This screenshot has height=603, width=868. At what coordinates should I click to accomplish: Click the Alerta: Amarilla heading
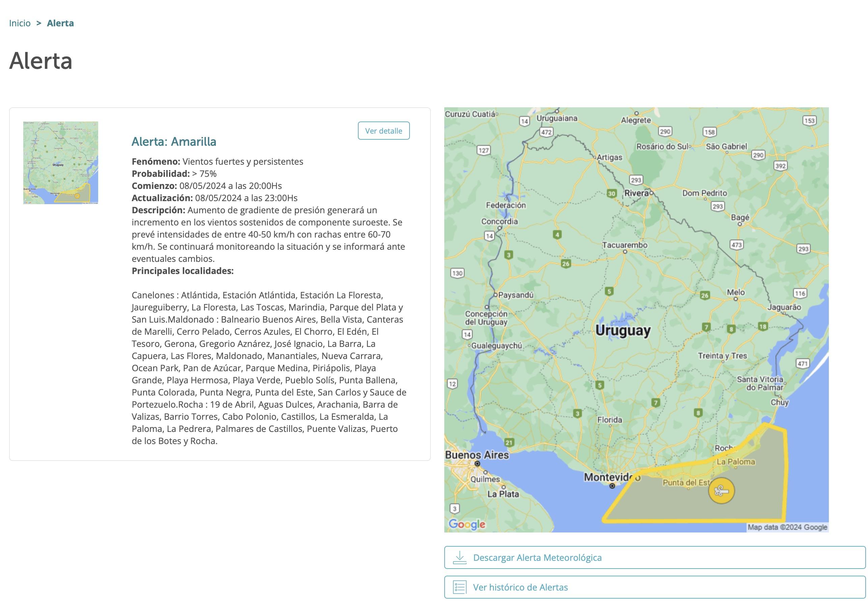pos(174,142)
